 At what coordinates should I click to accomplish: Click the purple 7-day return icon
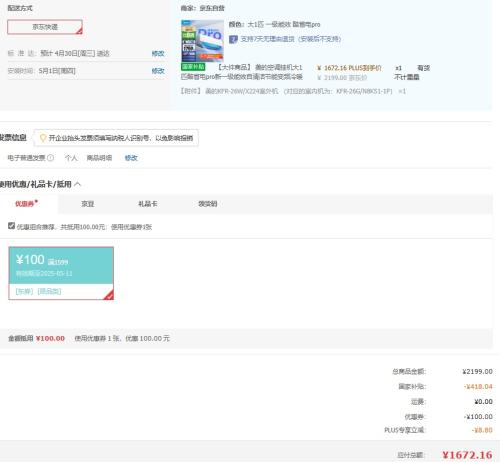[233, 39]
